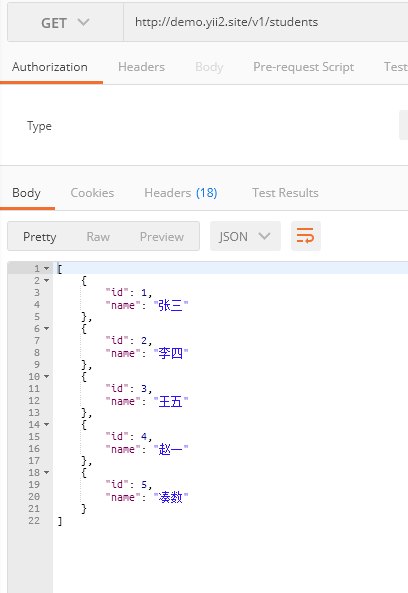Collapse the array at line 1
Image resolution: width=408 pixels, height=593 pixels.
tap(47, 269)
